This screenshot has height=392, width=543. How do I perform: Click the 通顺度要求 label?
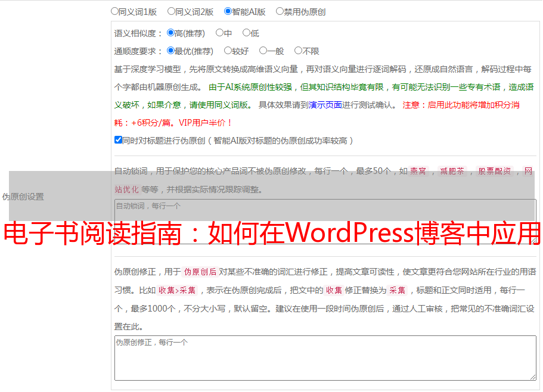pyautogui.click(x=138, y=52)
